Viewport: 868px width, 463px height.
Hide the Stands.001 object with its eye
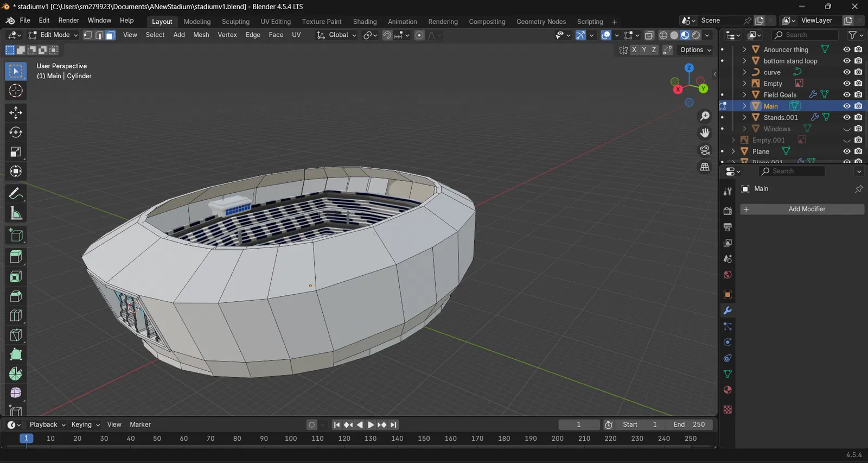[847, 117]
